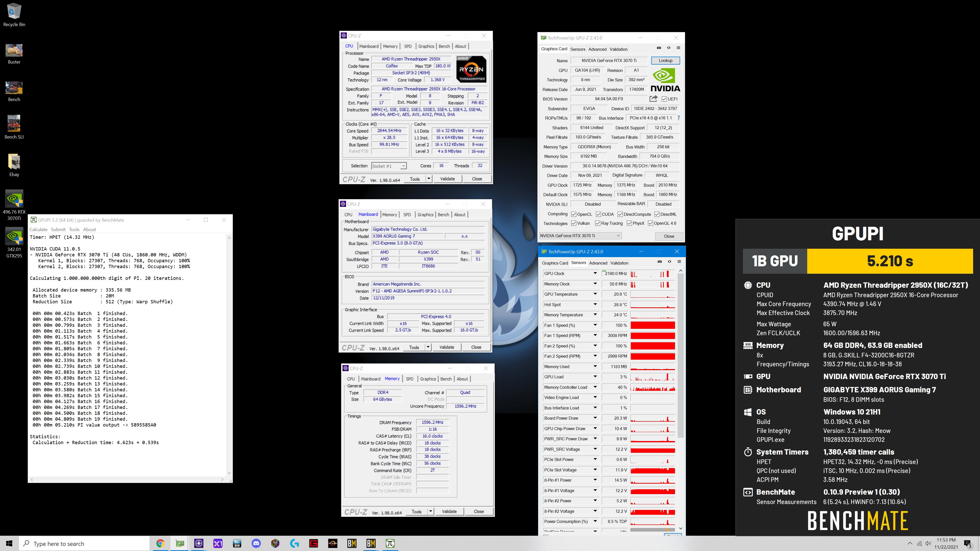The height and width of the screenshot is (551, 980).
Task: Open GPU-Z graphics card taskbar icon
Action: point(180,543)
